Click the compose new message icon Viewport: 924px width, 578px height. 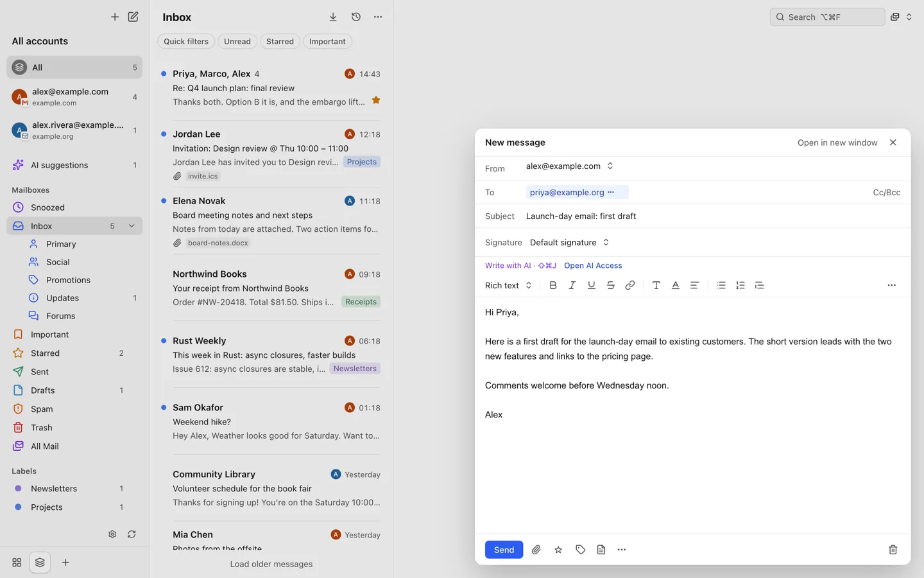133,17
